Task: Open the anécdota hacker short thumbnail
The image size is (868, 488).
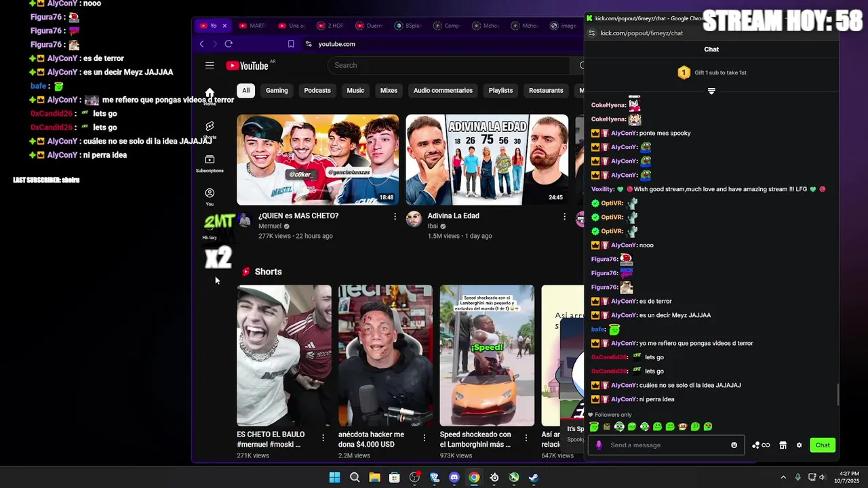Action: click(385, 356)
